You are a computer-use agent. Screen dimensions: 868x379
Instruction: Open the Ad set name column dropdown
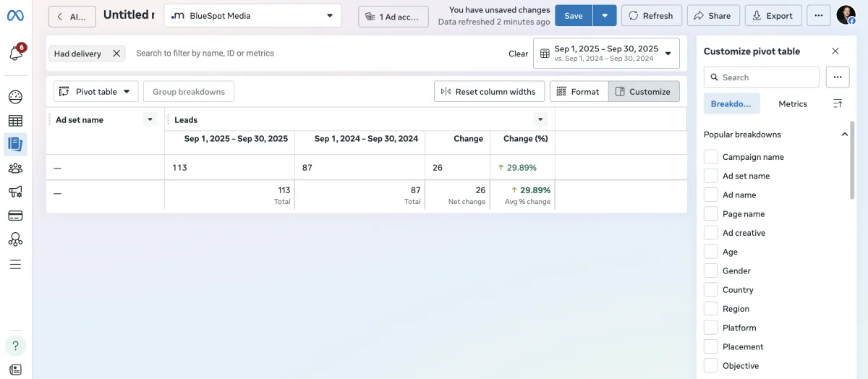[150, 119]
